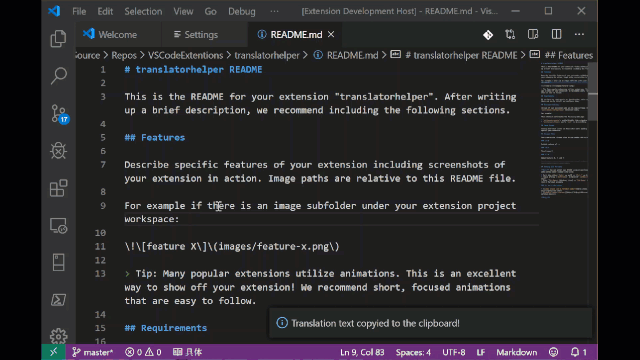
Task: Click the Manage gear icon
Action: click(58, 336)
